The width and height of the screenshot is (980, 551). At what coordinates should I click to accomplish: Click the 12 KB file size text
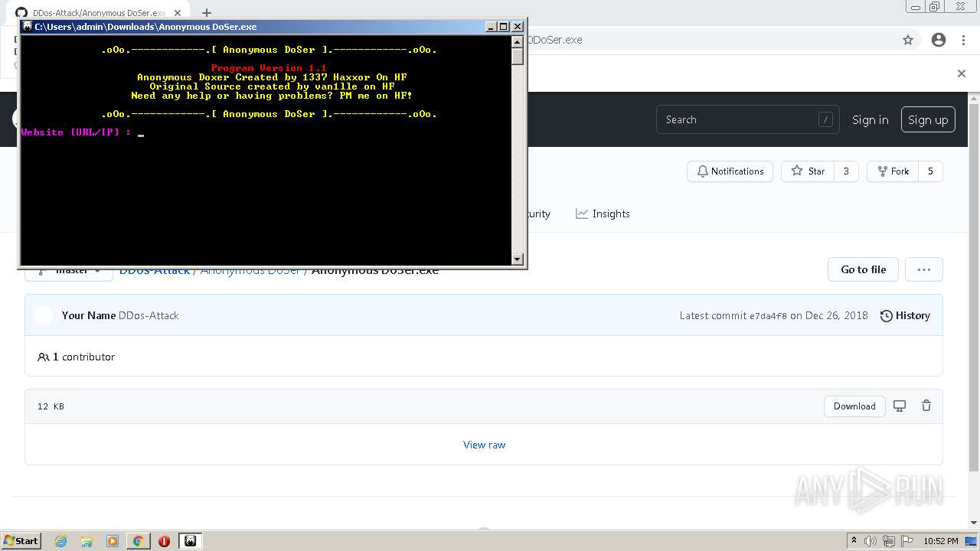(x=51, y=406)
